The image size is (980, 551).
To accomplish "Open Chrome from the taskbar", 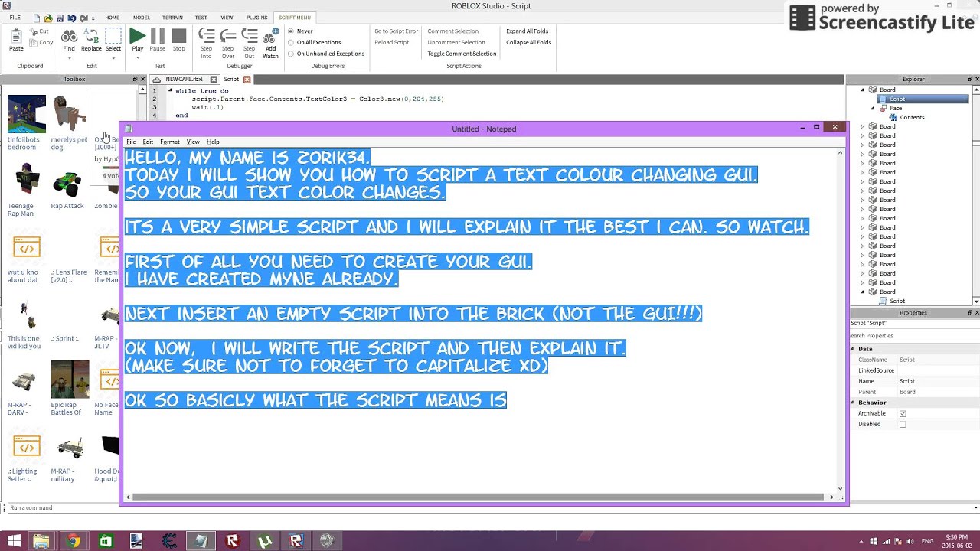I will point(73,541).
